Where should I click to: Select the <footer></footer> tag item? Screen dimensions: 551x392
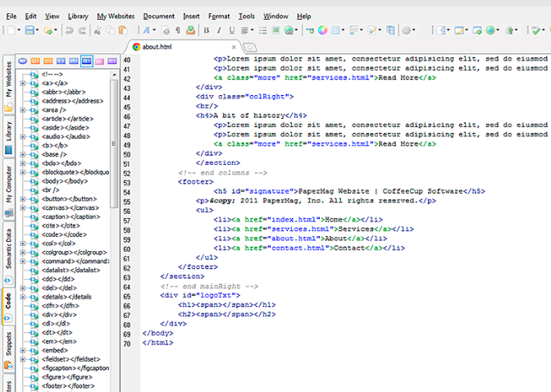69,385
